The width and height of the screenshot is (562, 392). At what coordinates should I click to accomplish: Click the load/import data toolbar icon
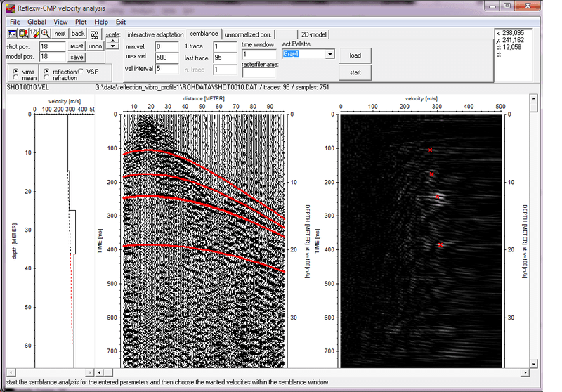click(24, 34)
